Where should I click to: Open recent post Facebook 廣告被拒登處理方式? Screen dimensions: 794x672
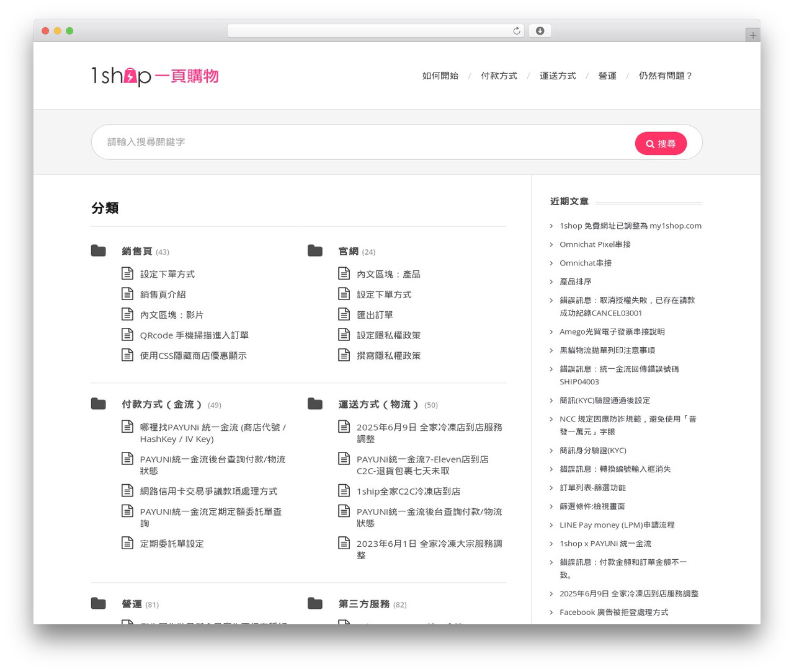point(614,612)
